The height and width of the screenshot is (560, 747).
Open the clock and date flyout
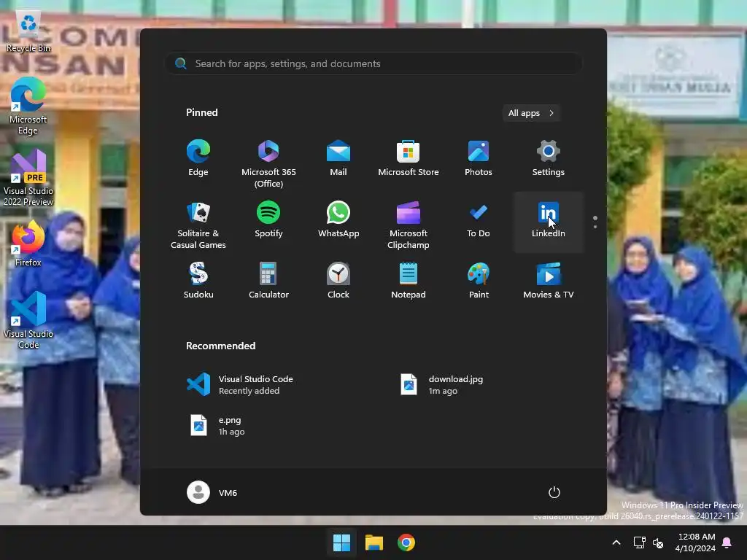695,542
